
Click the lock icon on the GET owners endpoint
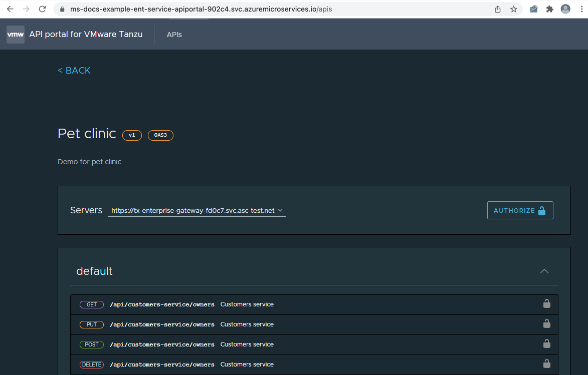(546, 304)
